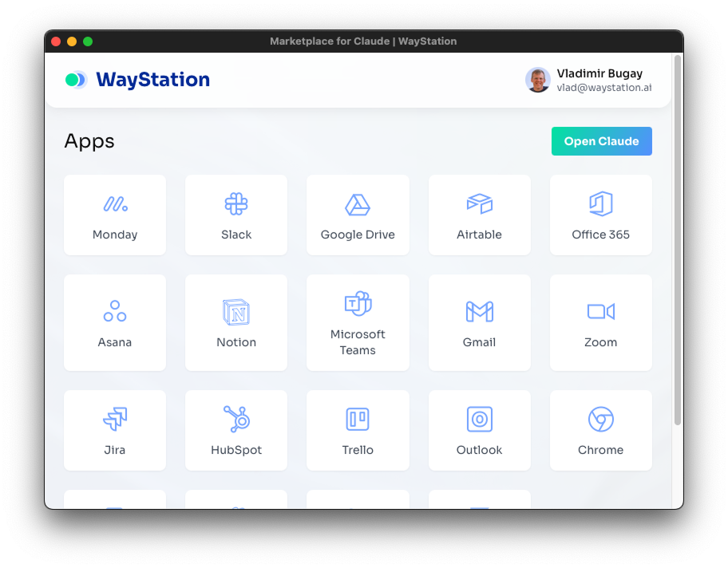
Task: Open the Monday app icon
Action: pyautogui.click(x=115, y=203)
